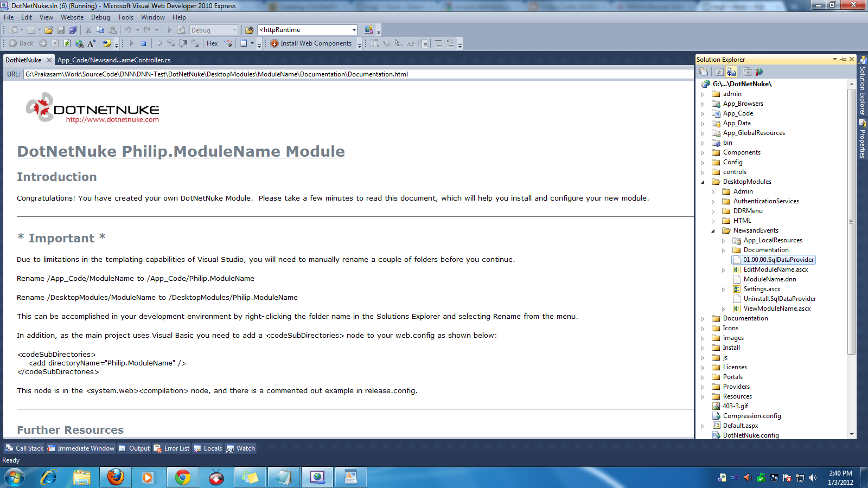The height and width of the screenshot is (488, 868).
Task: Toggle Hex display mode
Action: pos(212,43)
